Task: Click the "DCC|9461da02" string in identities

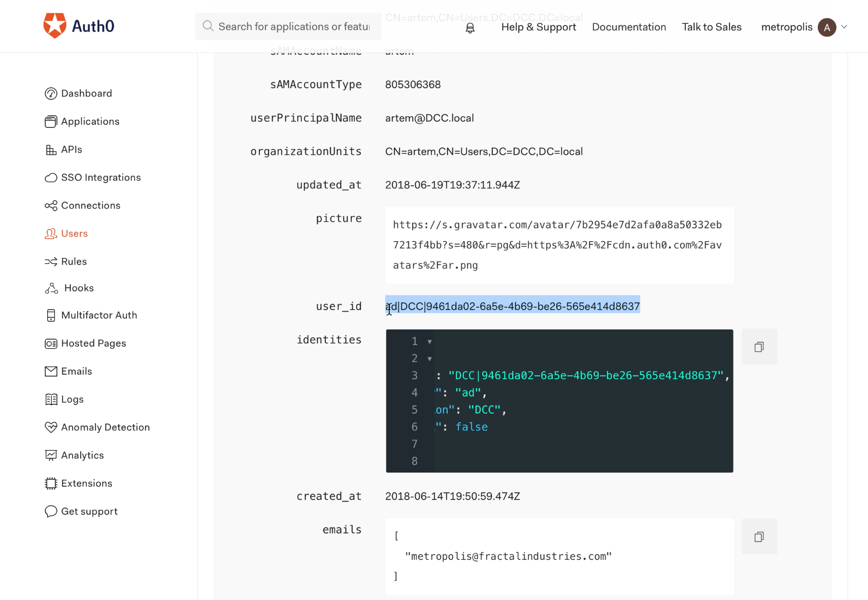Action: pyautogui.click(x=586, y=376)
